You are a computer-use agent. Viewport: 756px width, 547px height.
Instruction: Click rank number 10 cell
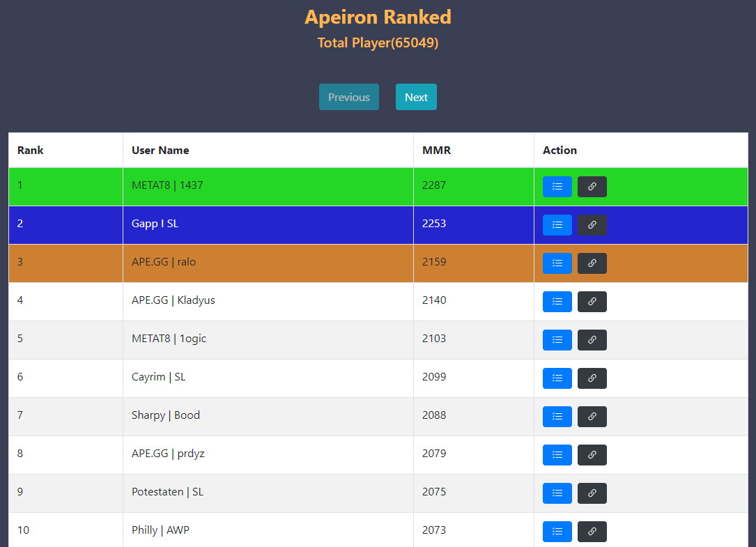(65, 530)
